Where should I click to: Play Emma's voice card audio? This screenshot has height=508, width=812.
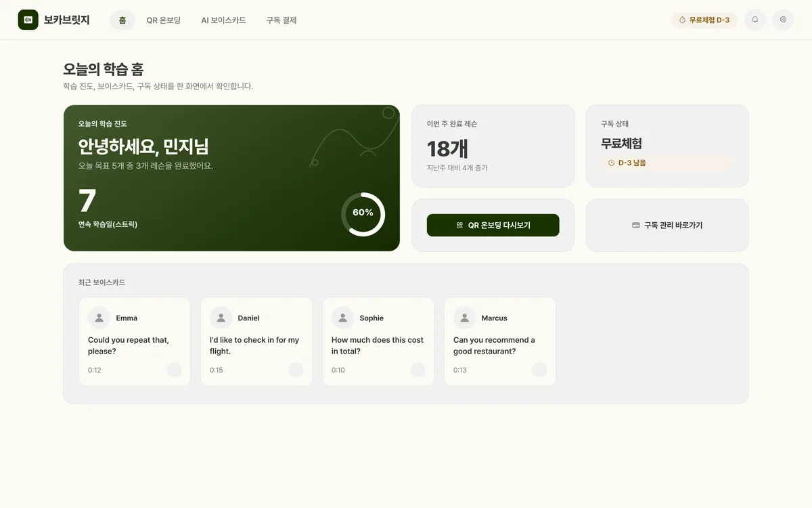[175, 370]
